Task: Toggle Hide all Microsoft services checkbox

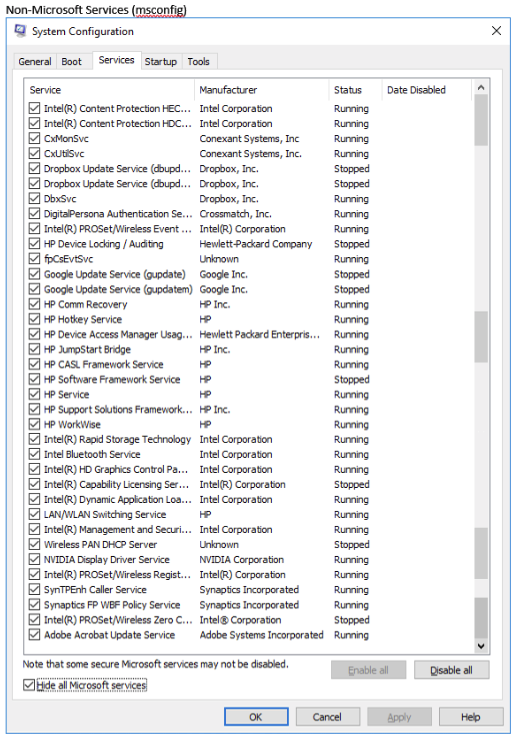Action: point(29,685)
